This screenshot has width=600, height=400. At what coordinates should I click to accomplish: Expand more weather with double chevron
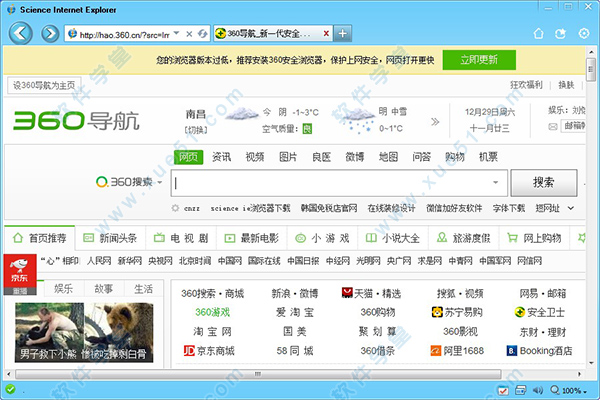(x=435, y=122)
